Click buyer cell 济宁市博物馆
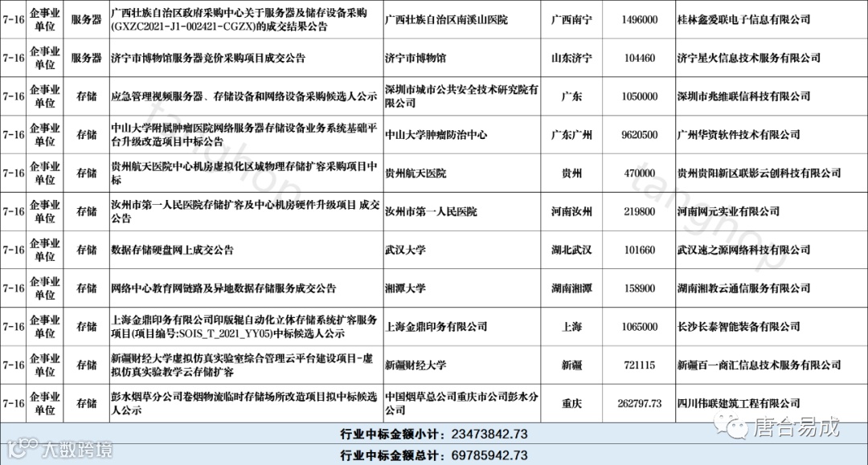 (x=416, y=58)
